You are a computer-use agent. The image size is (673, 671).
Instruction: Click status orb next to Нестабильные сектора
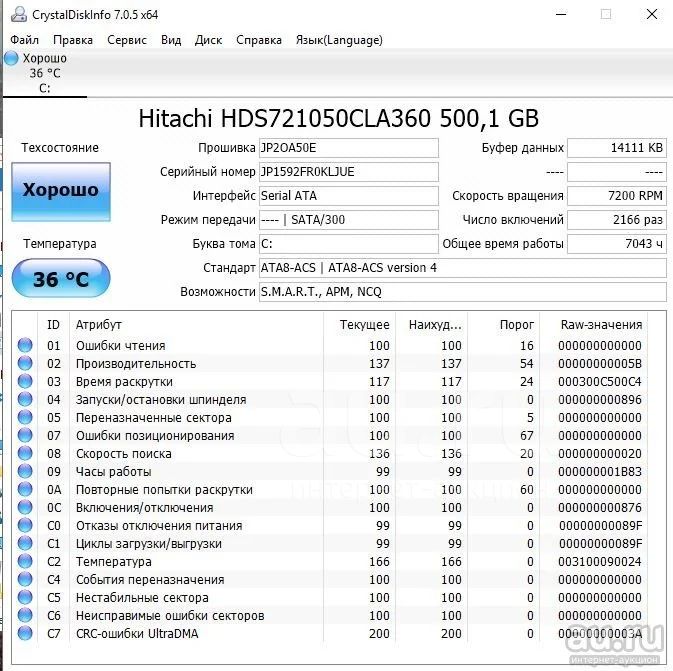point(25,598)
